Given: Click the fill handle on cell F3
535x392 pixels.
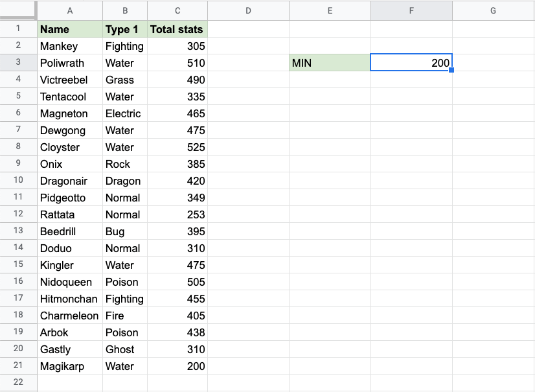Looking at the screenshot, I should point(451,70).
